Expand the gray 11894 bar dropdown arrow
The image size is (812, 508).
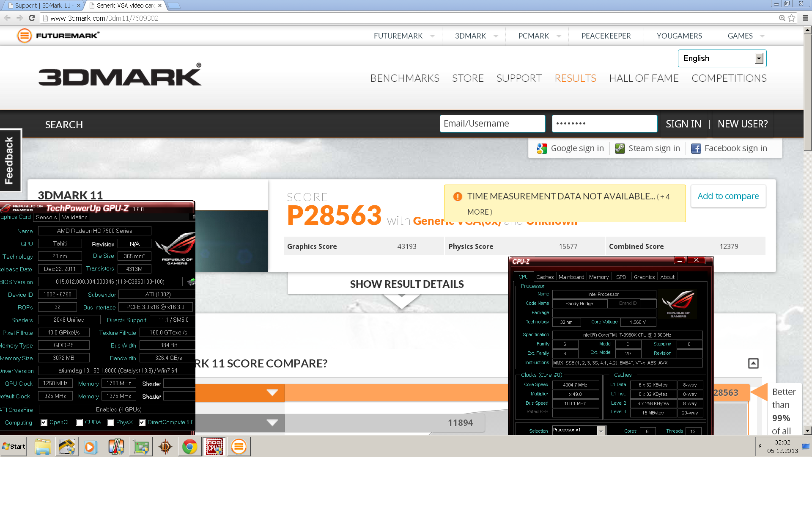pos(272,422)
